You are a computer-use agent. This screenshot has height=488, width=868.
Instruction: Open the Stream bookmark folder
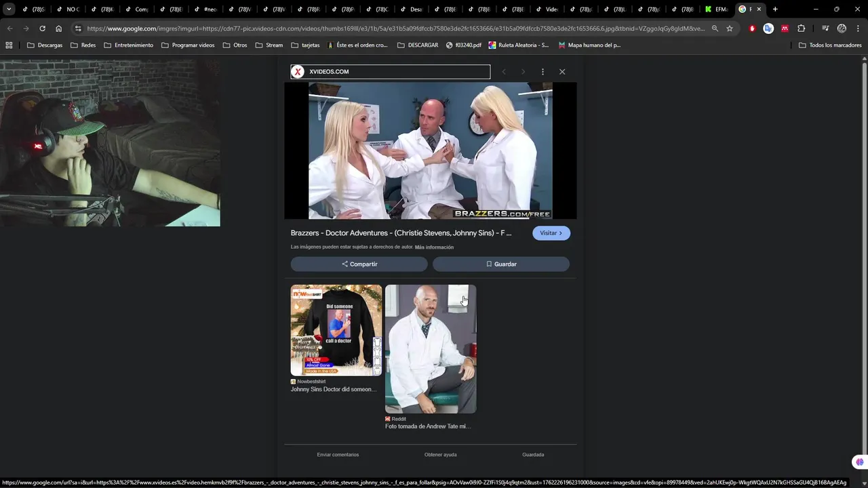pos(269,45)
